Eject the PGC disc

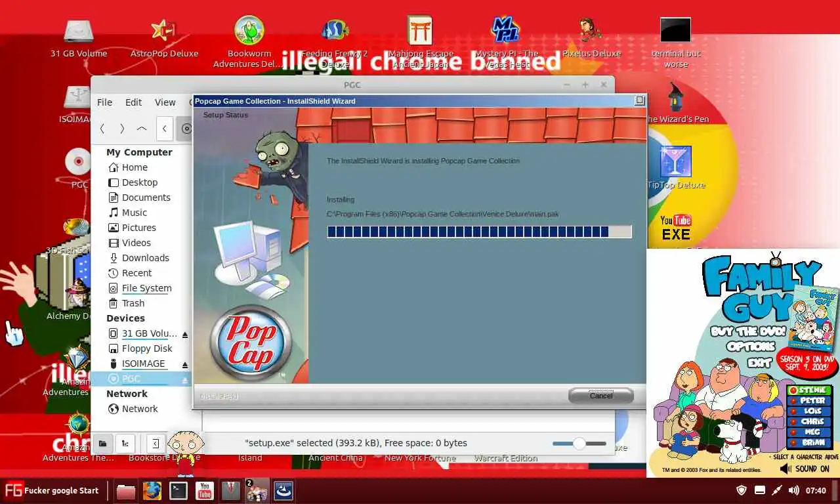[185, 380]
